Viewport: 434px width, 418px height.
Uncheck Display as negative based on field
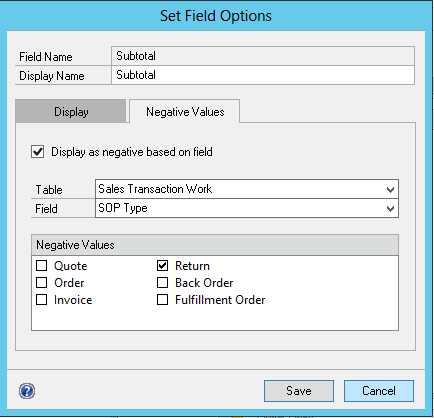click(38, 152)
